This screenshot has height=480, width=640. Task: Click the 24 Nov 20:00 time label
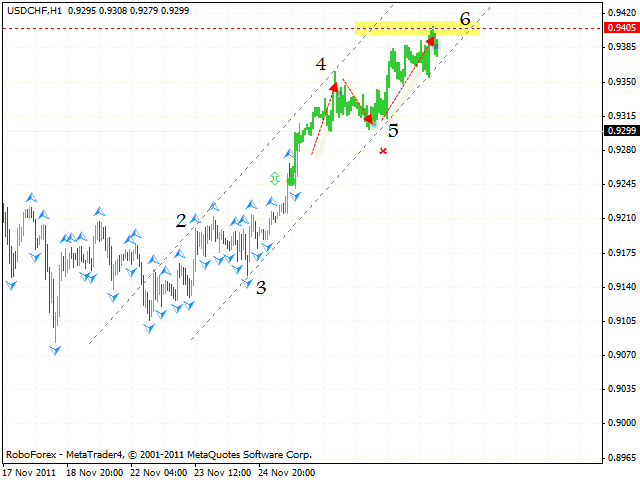[285, 472]
